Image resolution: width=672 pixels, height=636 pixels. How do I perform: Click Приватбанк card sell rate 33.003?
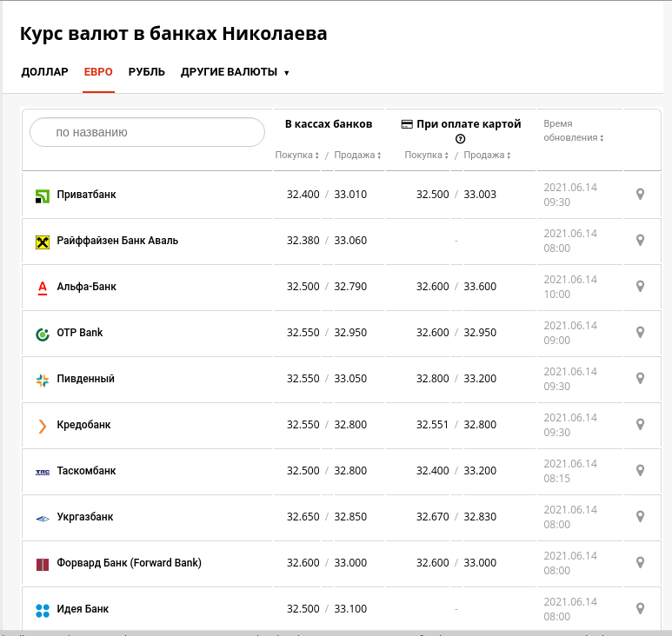(x=480, y=195)
